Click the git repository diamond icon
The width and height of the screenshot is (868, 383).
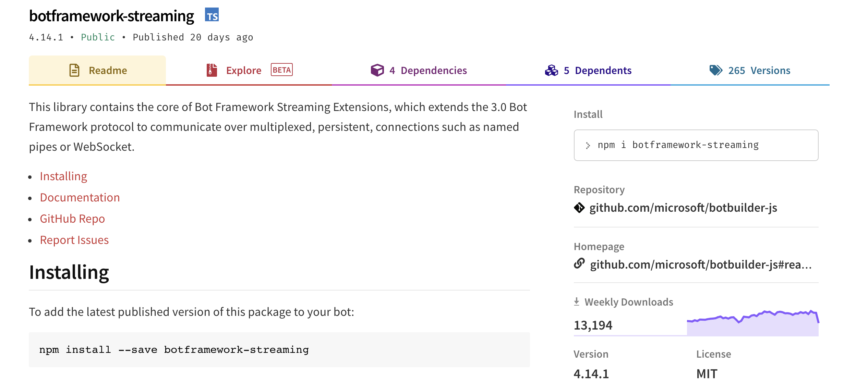pyautogui.click(x=579, y=208)
